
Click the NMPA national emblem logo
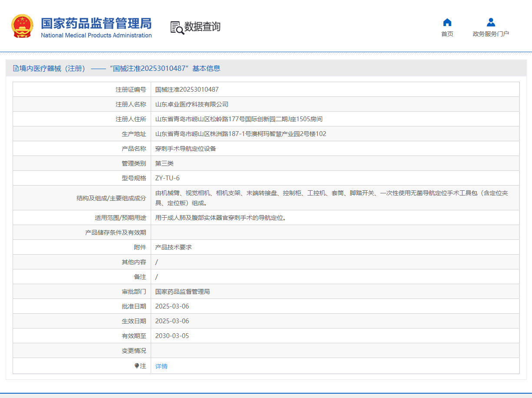point(22,26)
